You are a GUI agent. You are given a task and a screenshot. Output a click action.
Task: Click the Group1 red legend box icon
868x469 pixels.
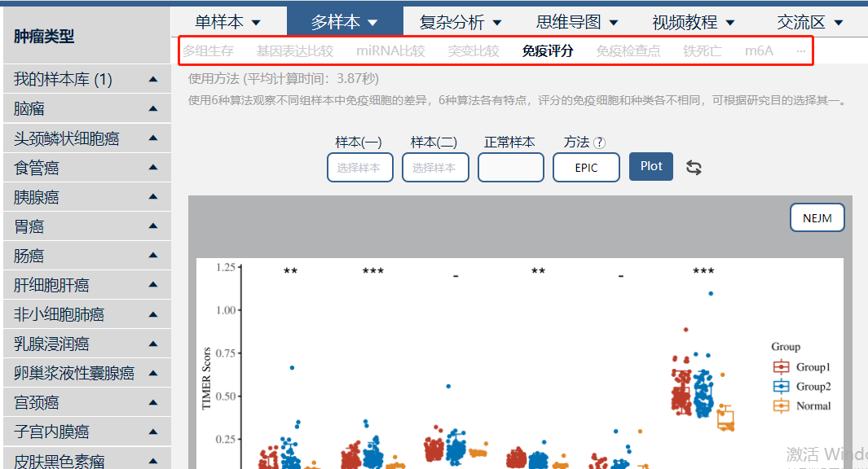pos(781,366)
